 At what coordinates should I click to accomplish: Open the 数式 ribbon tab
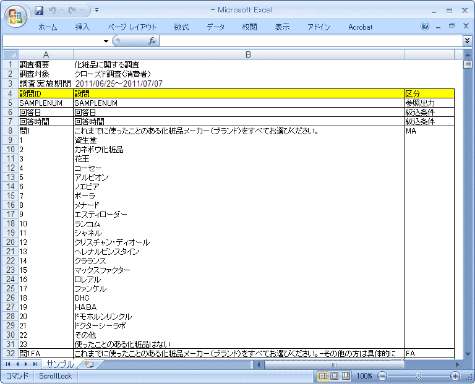[181, 27]
